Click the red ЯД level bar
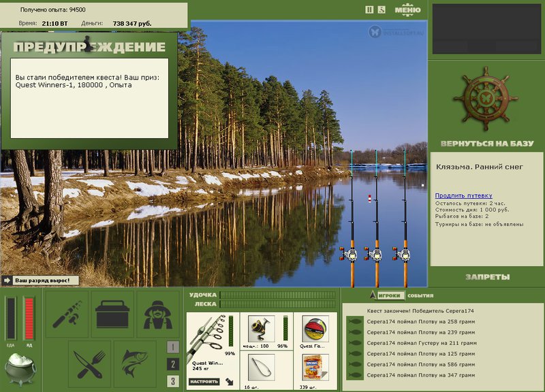This screenshot has width=545, height=392. click(x=29, y=318)
